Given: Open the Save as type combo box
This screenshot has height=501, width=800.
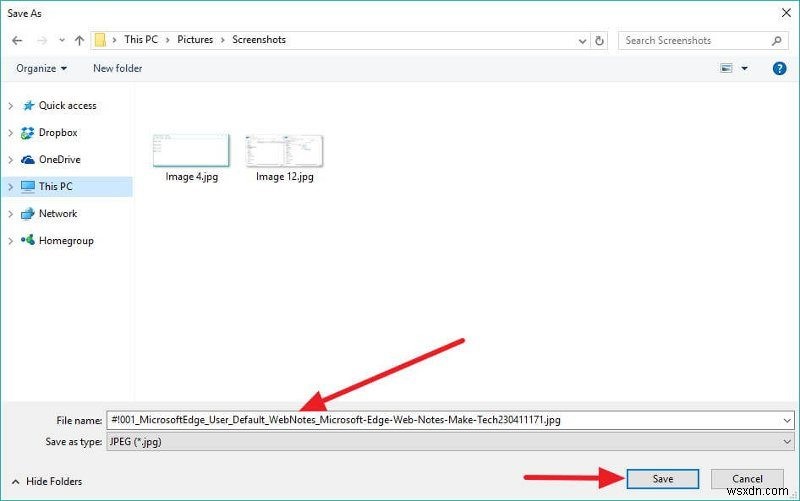Looking at the screenshot, I should [x=450, y=442].
